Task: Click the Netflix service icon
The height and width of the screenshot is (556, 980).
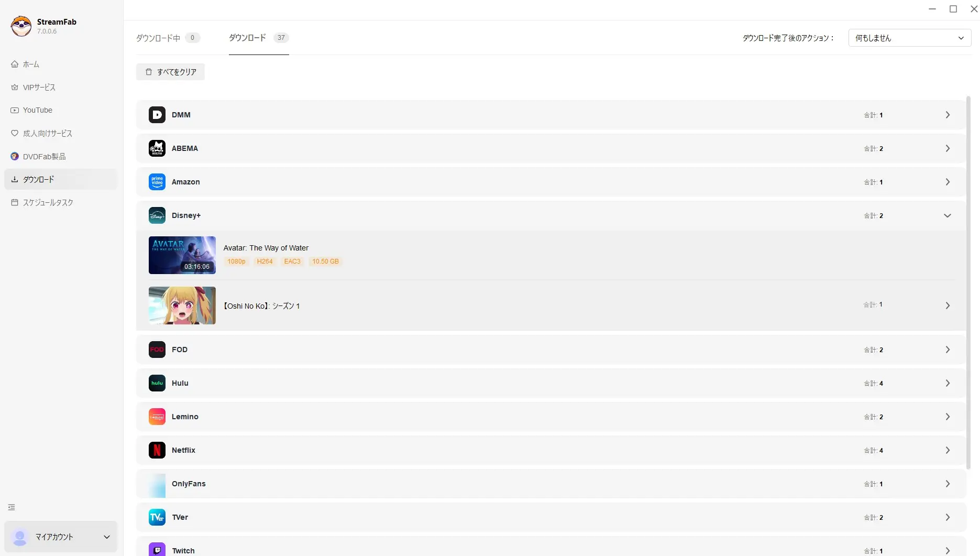Action: [x=157, y=450]
